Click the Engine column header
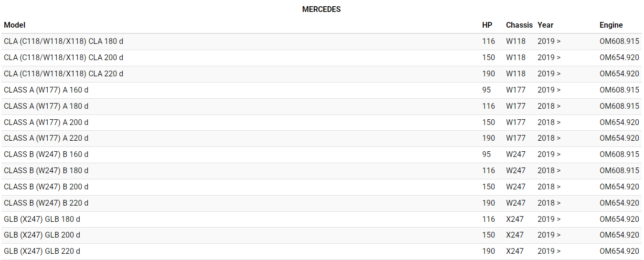The height and width of the screenshot is (260, 644). pyautogui.click(x=611, y=25)
